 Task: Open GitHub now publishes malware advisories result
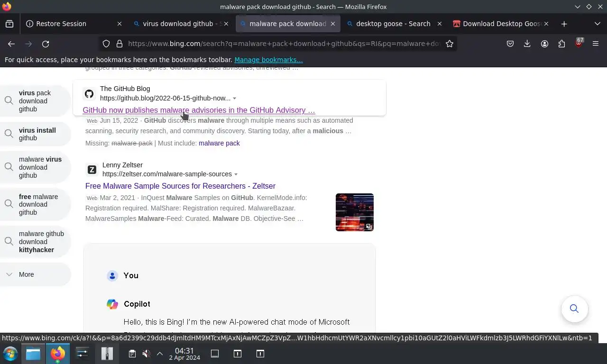[199, 110]
